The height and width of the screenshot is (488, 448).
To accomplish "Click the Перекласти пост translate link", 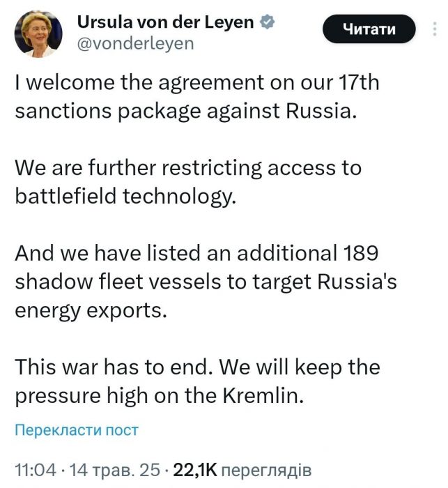I will point(77,430).
